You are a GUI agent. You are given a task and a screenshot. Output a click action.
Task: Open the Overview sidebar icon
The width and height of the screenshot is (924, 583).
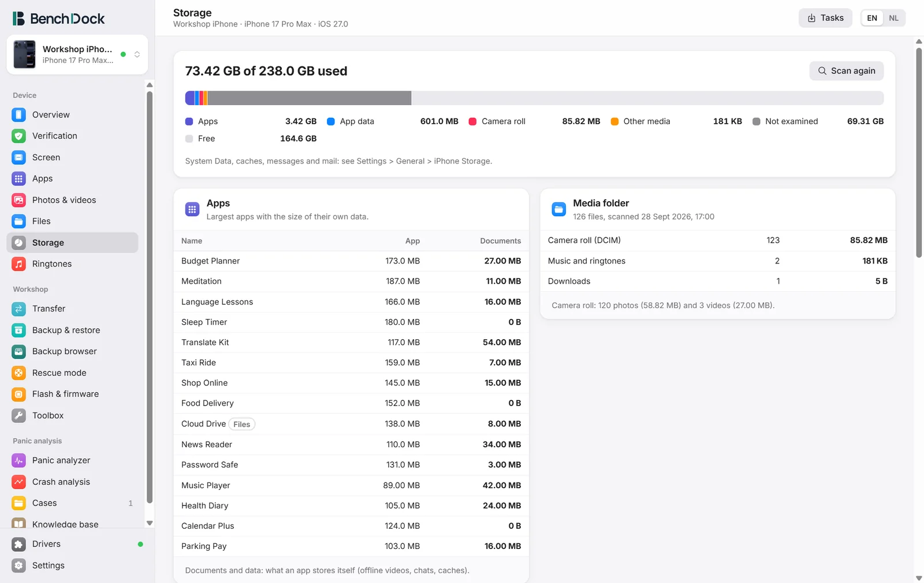coord(18,114)
